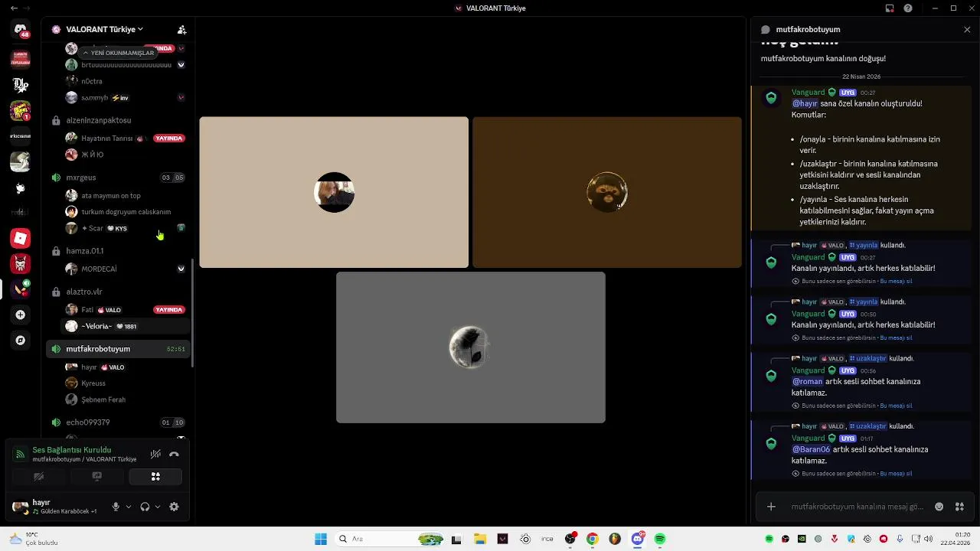Open Discover servers compass icon
The width and height of the screenshot is (980, 551).
[x=21, y=341]
